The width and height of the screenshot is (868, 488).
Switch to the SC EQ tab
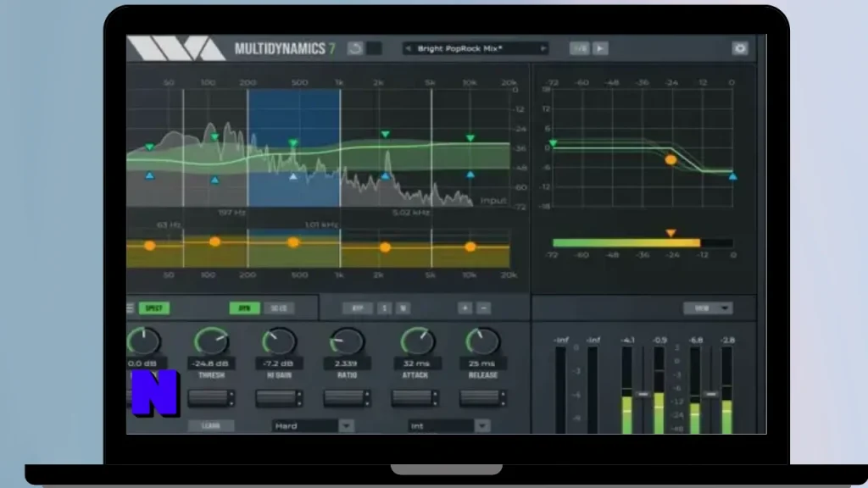(279, 308)
